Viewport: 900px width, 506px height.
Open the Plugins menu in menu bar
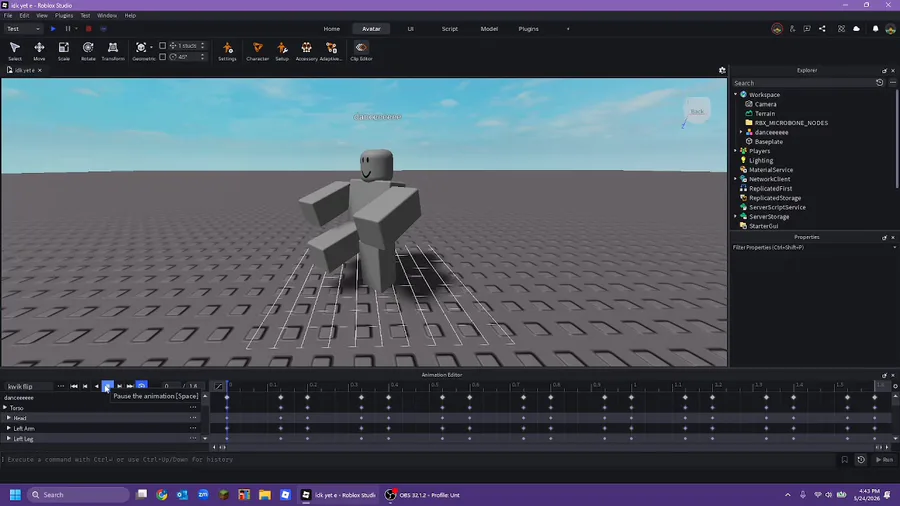(64, 15)
